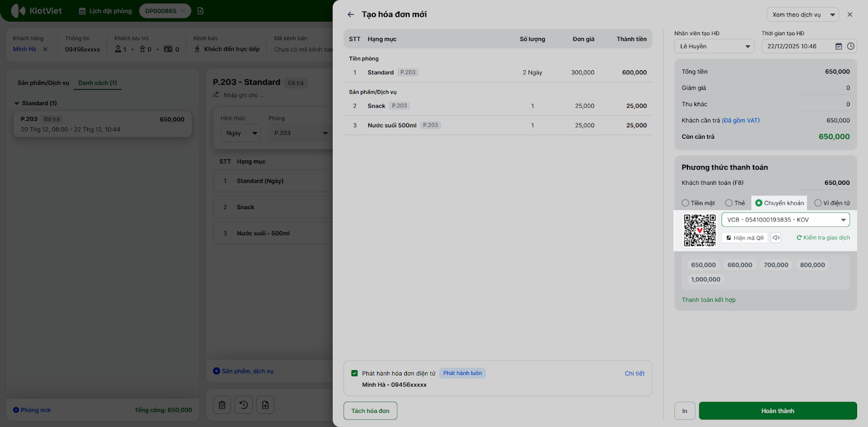The image size is (868, 427).
Task: Click Thanh toán kết hợp link
Action: point(709,300)
